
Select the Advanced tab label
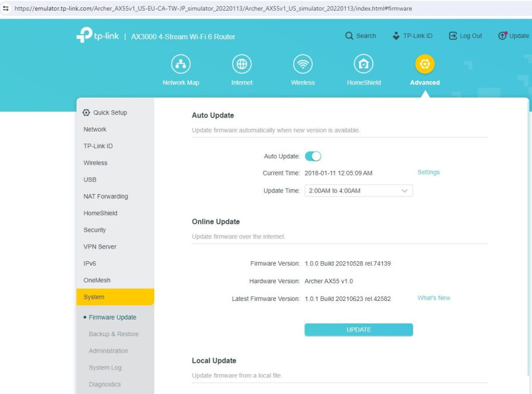pos(425,82)
